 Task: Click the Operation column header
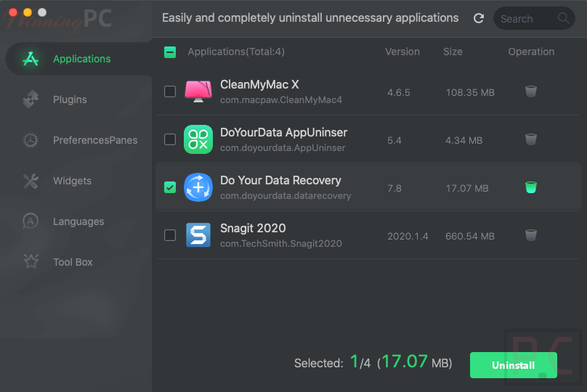pyautogui.click(x=531, y=52)
